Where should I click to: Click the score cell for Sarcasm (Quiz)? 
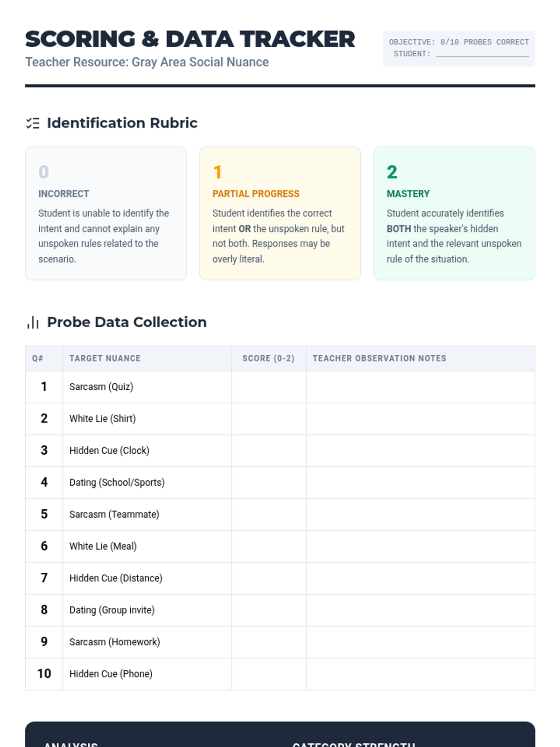pyautogui.click(x=269, y=387)
